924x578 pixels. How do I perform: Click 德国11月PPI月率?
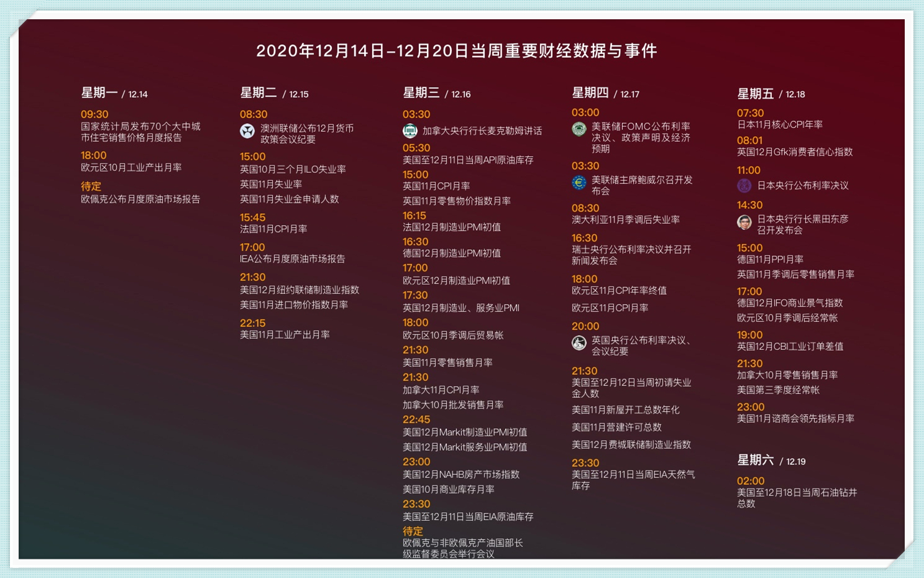pyautogui.click(x=770, y=259)
